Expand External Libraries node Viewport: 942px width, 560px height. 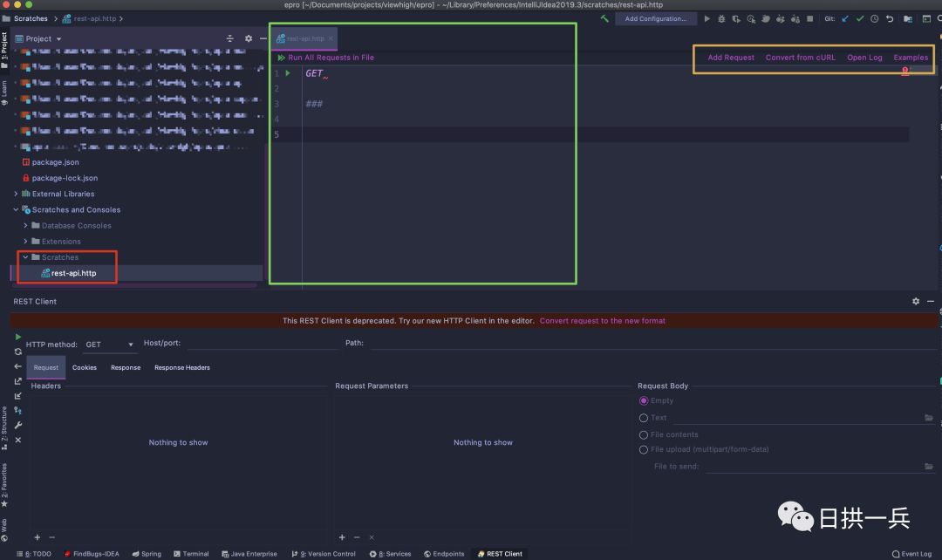pyautogui.click(x=16, y=194)
